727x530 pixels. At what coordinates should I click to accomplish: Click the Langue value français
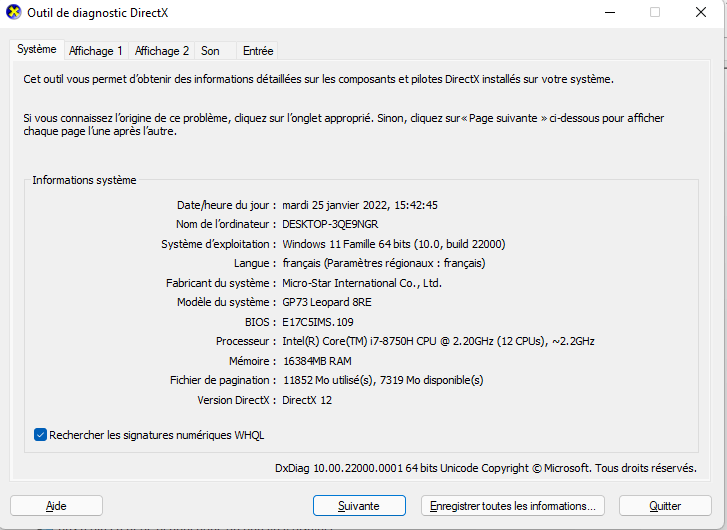[384, 263]
